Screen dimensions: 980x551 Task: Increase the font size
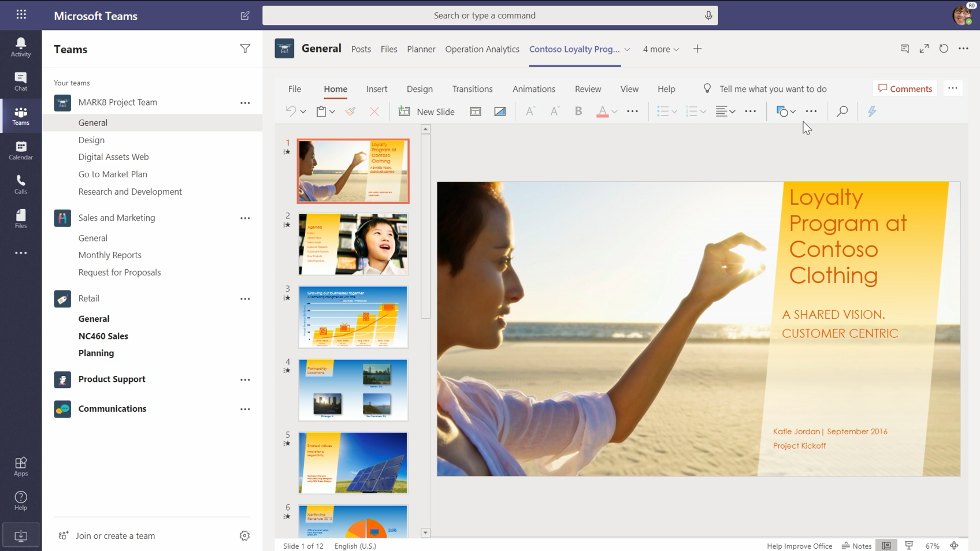point(529,111)
